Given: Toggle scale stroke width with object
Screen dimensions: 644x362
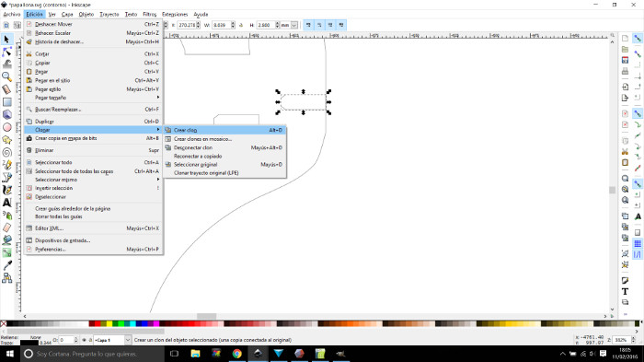Looking at the screenshot, I should (x=308, y=25).
